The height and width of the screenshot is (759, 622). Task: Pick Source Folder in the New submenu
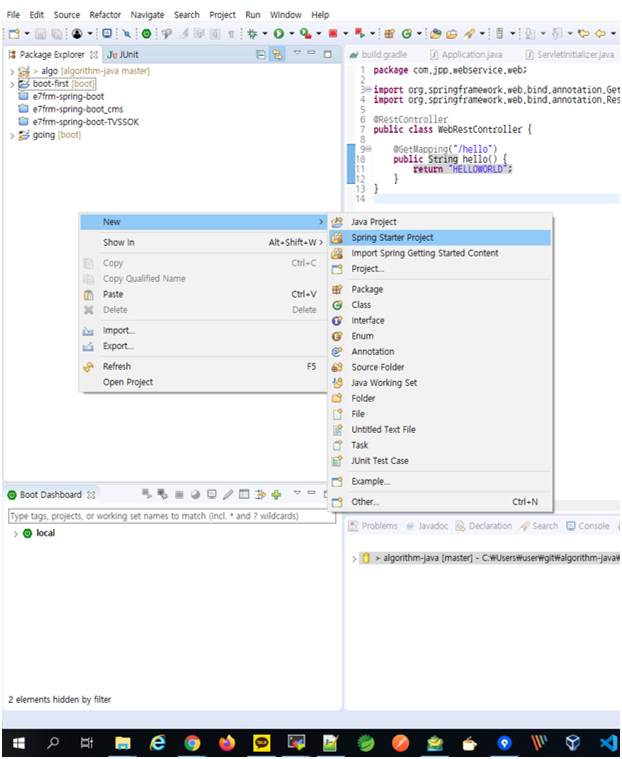click(x=440, y=367)
